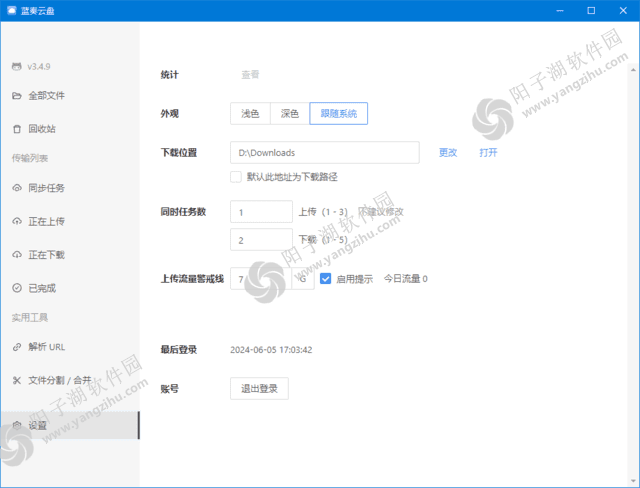Click the download task count field

pos(261,240)
